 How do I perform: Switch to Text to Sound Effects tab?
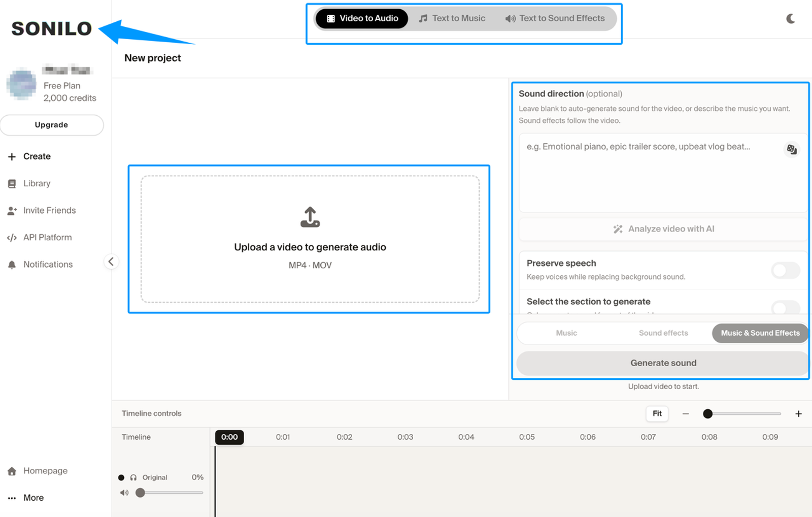(x=555, y=19)
